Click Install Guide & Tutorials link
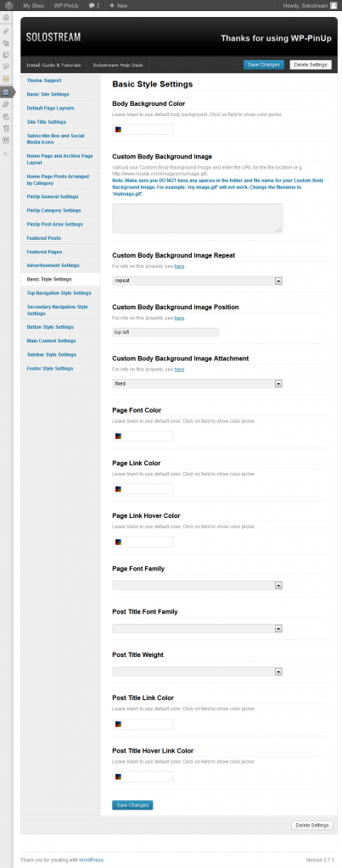Viewport: 342px width, 868px height. pos(53,64)
